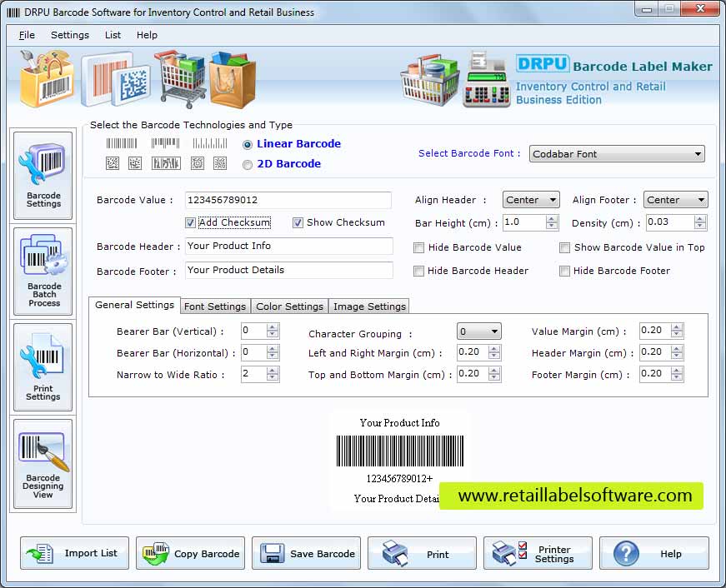
Task: Check Hide Barcode Header option
Action: point(418,272)
